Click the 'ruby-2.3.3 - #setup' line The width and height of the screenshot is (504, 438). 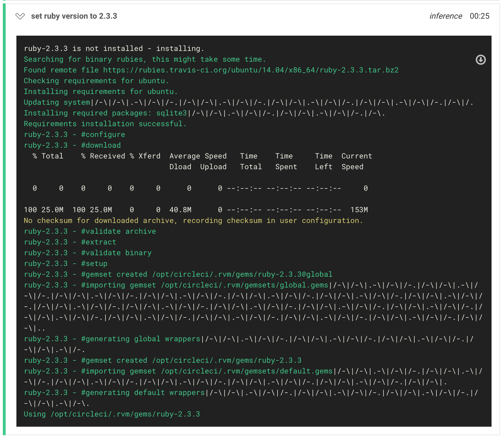[x=66, y=263]
